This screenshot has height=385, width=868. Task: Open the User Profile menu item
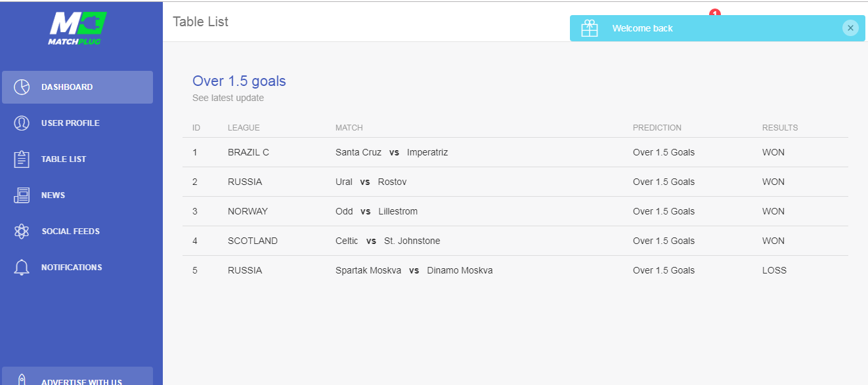tap(70, 123)
